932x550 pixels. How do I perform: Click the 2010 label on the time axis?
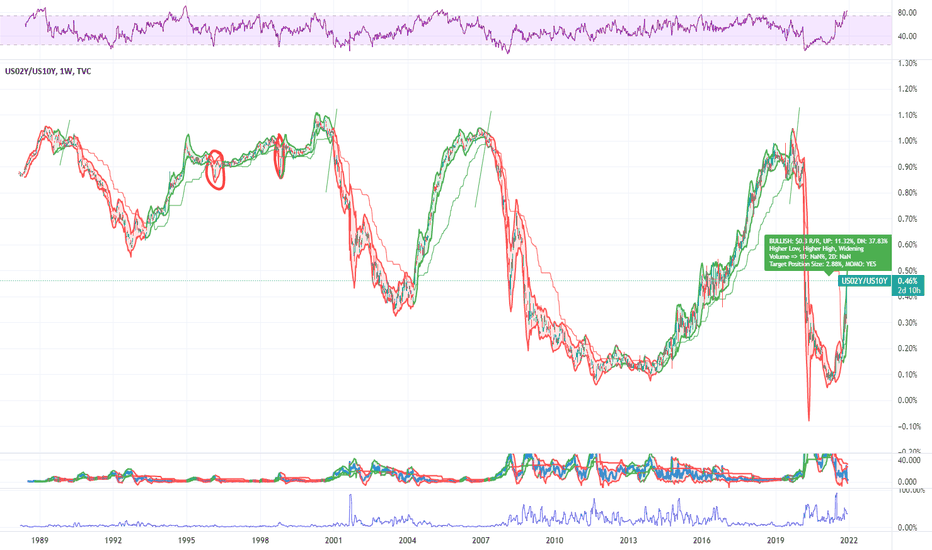555,540
